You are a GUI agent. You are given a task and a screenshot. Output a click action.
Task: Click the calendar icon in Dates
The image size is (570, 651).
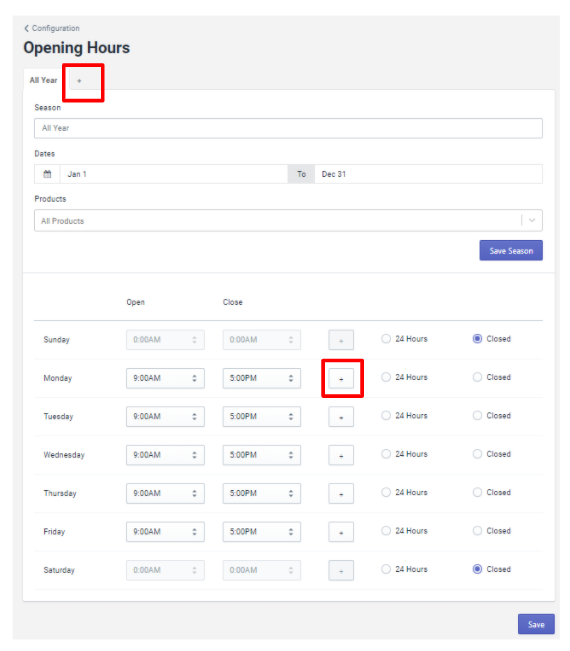point(47,174)
